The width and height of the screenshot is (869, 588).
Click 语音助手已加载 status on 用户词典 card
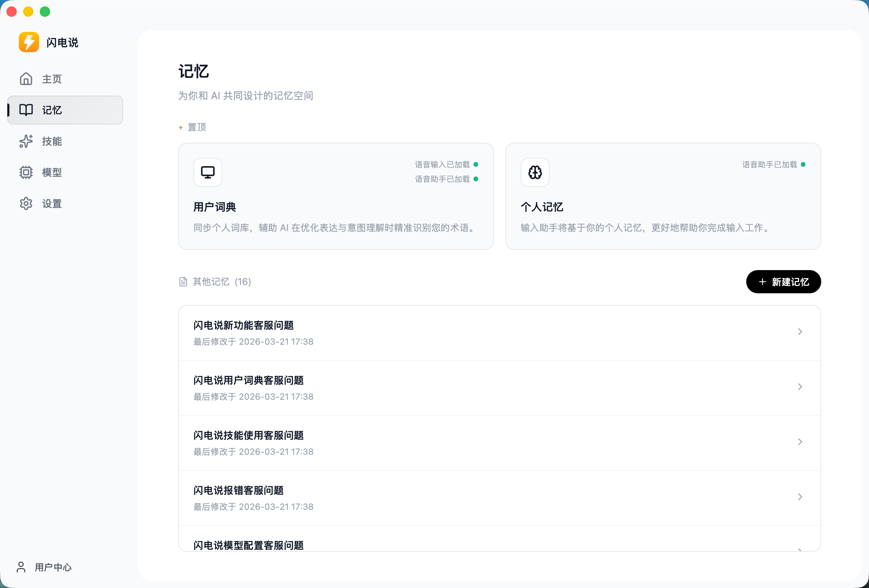coord(446,179)
